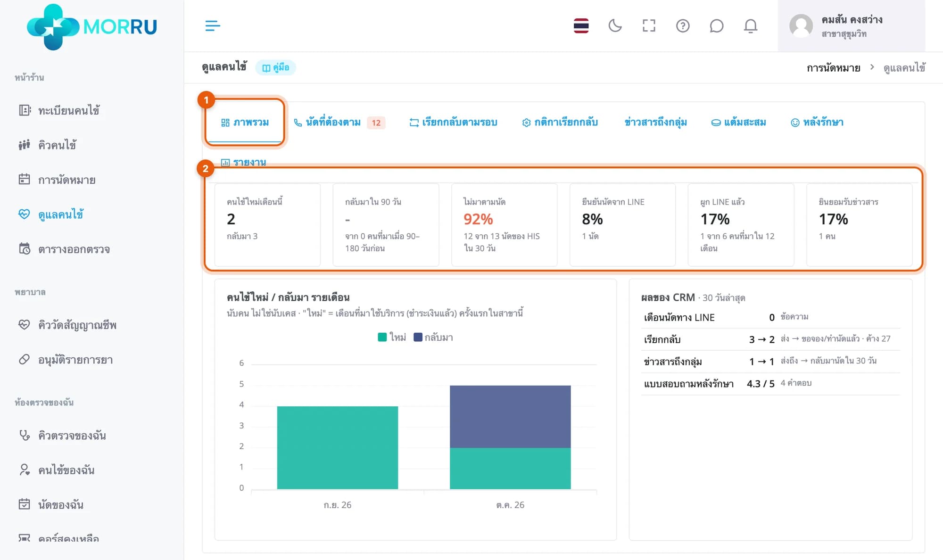The image size is (943, 560).
Task: Open the notifications bell
Action: pyautogui.click(x=750, y=25)
